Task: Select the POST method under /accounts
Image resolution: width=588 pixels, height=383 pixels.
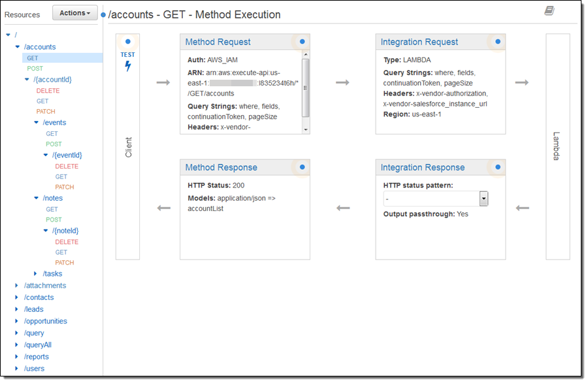Action: coord(35,69)
